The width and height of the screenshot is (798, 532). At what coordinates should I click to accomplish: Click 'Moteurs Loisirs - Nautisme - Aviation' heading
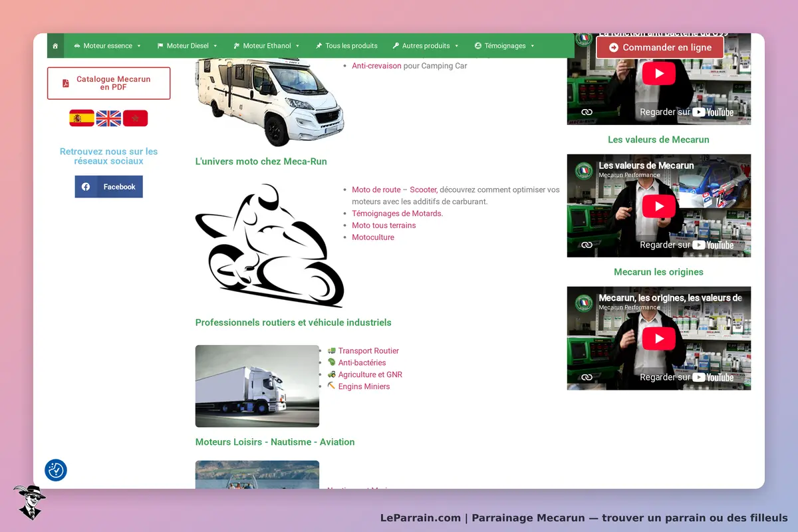tap(275, 442)
